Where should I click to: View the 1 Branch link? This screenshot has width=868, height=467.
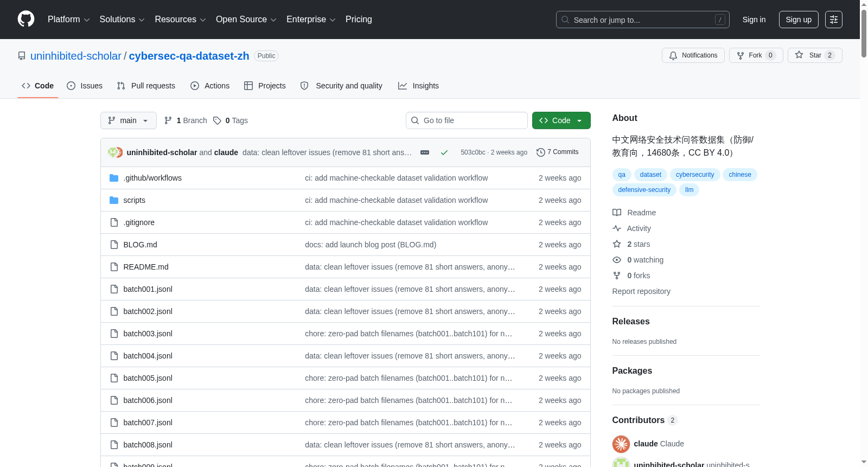[186, 120]
